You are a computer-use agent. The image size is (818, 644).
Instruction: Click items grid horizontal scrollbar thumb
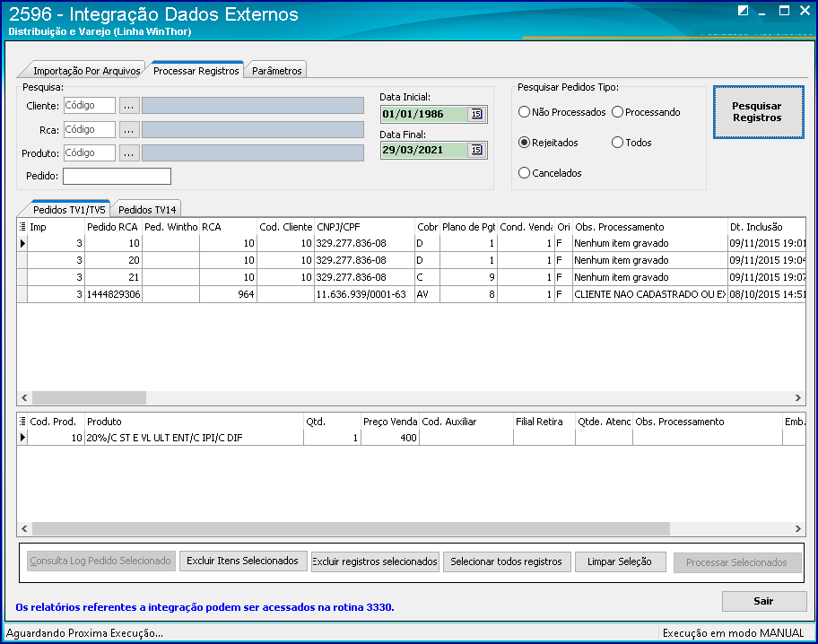pyautogui.click(x=351, y=528)
